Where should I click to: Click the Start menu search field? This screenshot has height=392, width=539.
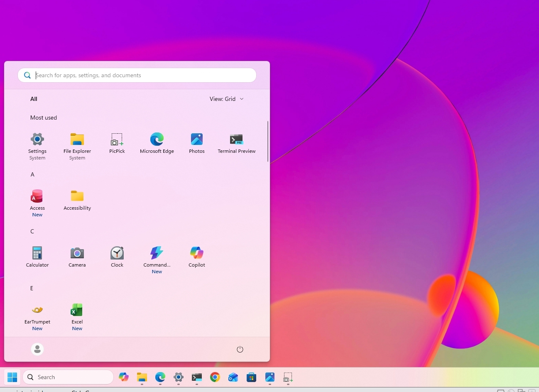[137, 75]
